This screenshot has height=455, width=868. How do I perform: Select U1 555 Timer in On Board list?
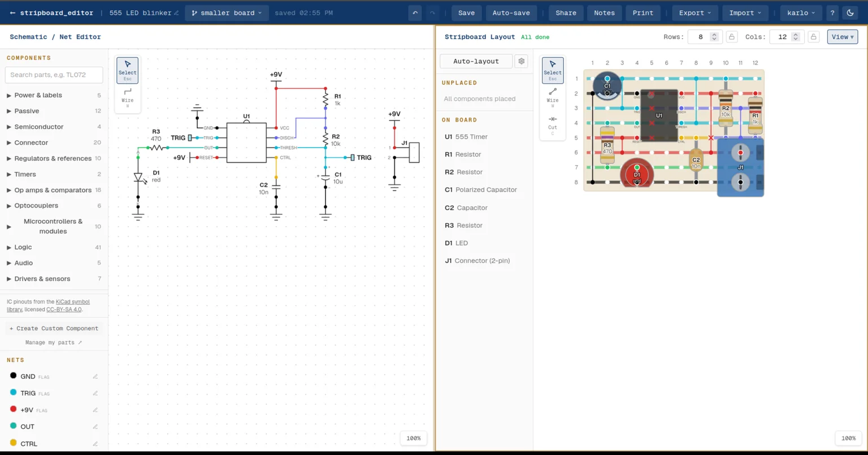[x=485, y=137]
